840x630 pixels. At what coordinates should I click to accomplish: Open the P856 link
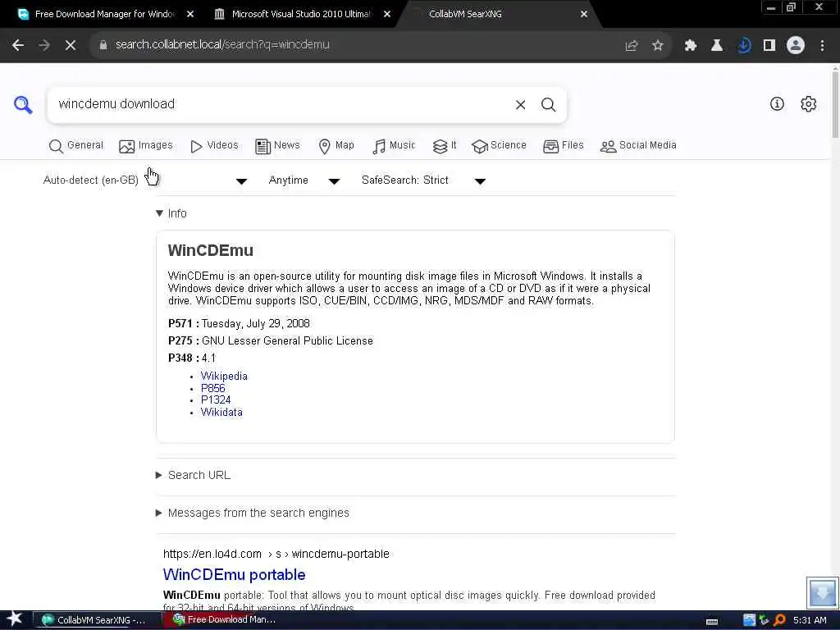(212, 388)
